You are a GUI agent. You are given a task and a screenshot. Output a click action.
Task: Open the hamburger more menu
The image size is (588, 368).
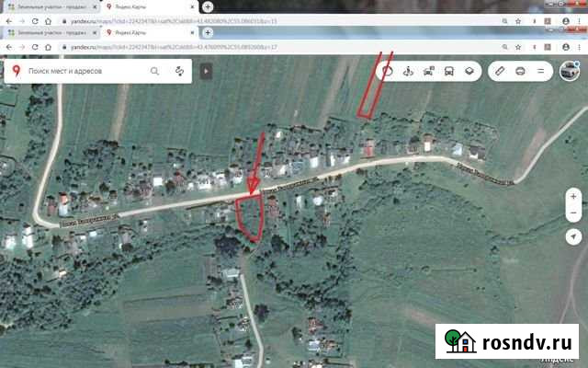pos(540,71)
